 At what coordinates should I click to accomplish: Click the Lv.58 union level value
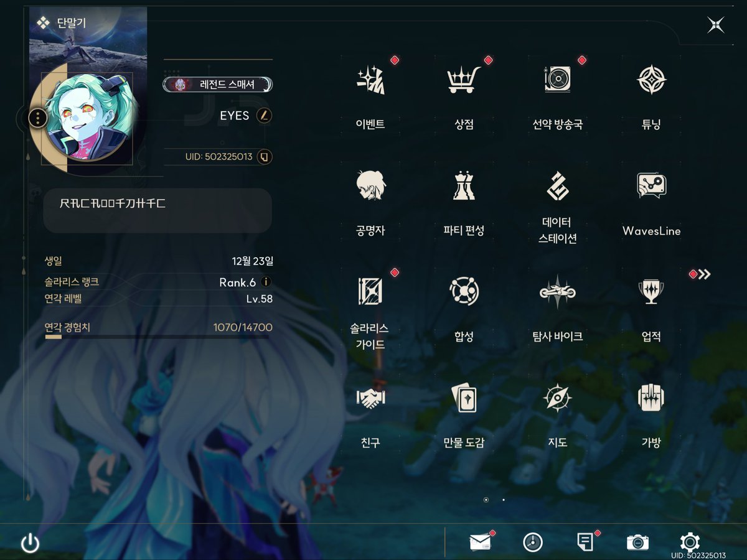(x=260, y=299)
